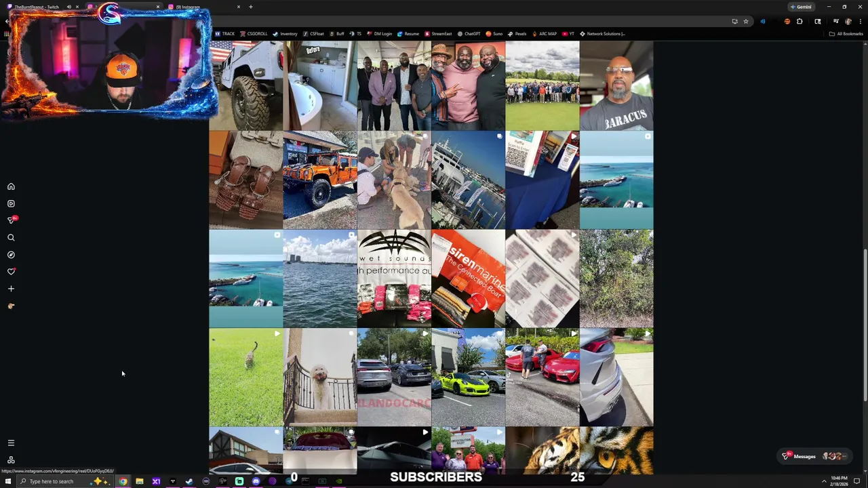
Task: Open 'Also from Meta' icon at sidebar bottom
Action: click(x=11, y=460)
